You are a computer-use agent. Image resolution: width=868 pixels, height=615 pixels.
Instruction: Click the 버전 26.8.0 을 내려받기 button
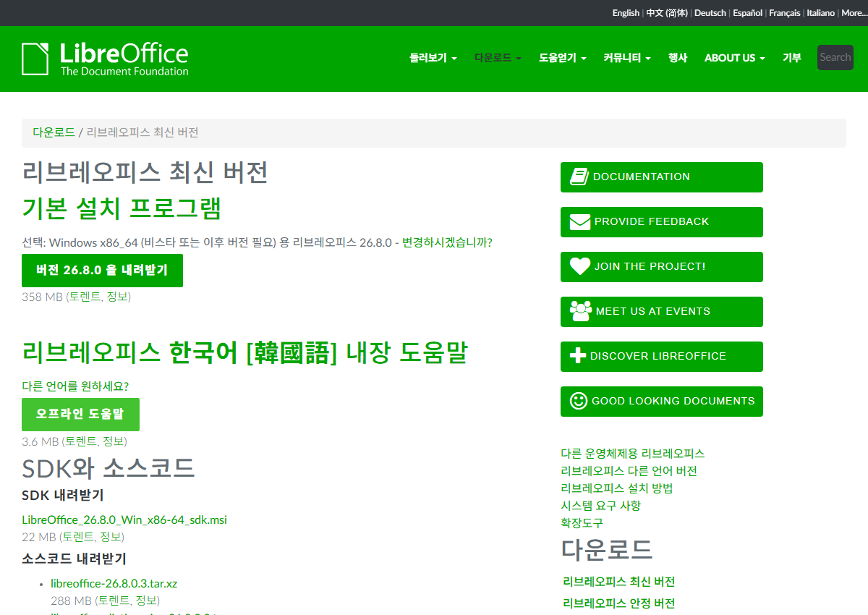pos(102,271)
